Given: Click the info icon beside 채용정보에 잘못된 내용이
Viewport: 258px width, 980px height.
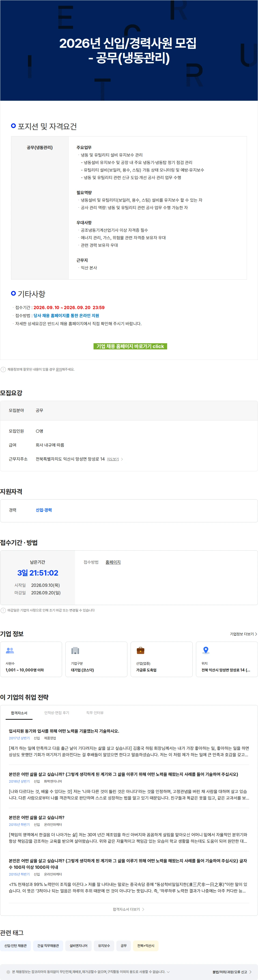Looking at the screenshot, I should click(x=3, y=369).
